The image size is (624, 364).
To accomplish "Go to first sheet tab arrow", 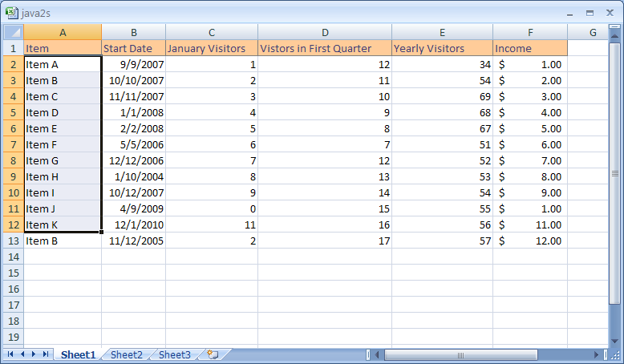I will (10, 354).
